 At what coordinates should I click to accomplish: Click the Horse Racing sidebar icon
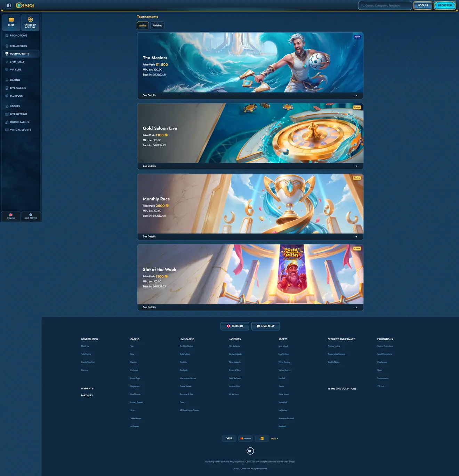point(7,122)
